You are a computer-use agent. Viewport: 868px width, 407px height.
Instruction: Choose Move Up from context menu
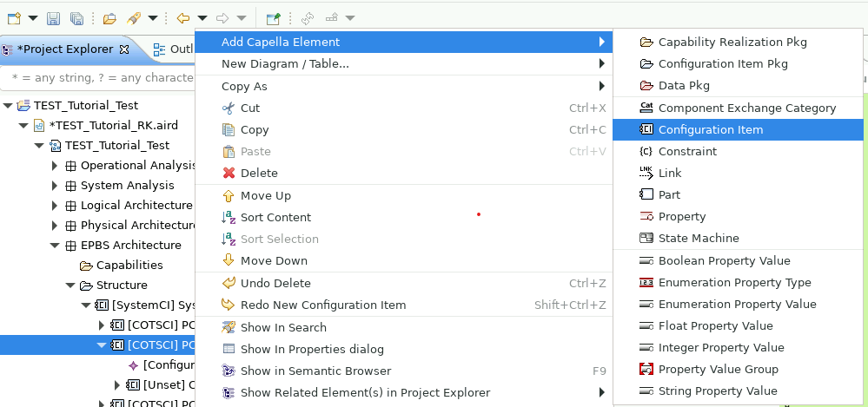click(x=403, y=196)
